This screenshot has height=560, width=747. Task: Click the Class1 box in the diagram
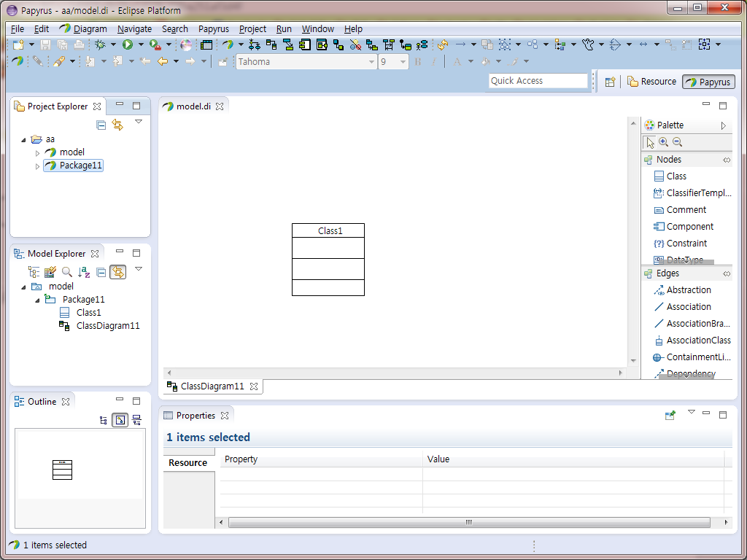click(x=328, y=260)
